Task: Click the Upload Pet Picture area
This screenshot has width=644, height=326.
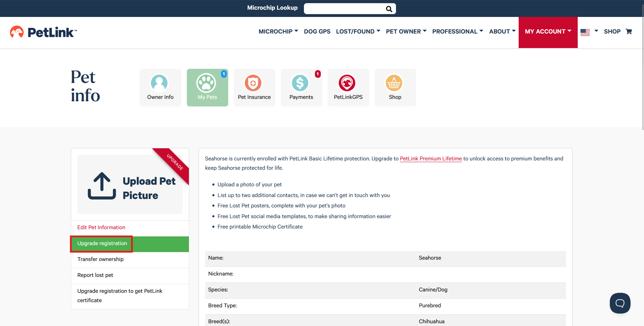Action: [x=130, y=184]
